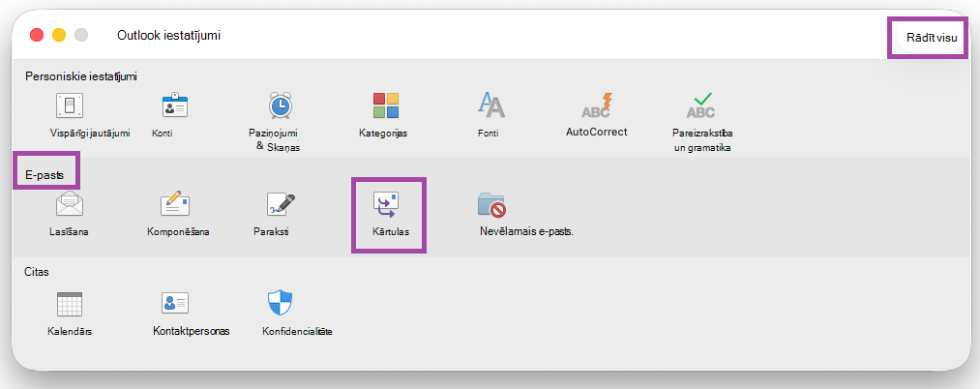Screen dimensions: 980x389
Task: Open the AutoCorrect icon
Action: (x=596, y=105)
